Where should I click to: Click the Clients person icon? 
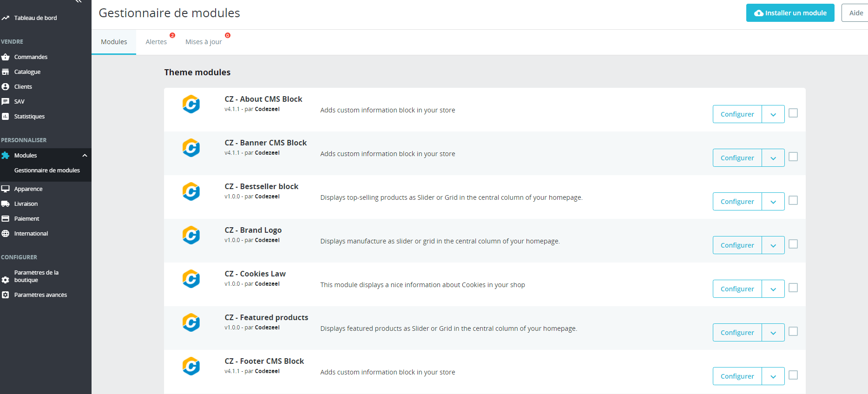pos(6,87)
